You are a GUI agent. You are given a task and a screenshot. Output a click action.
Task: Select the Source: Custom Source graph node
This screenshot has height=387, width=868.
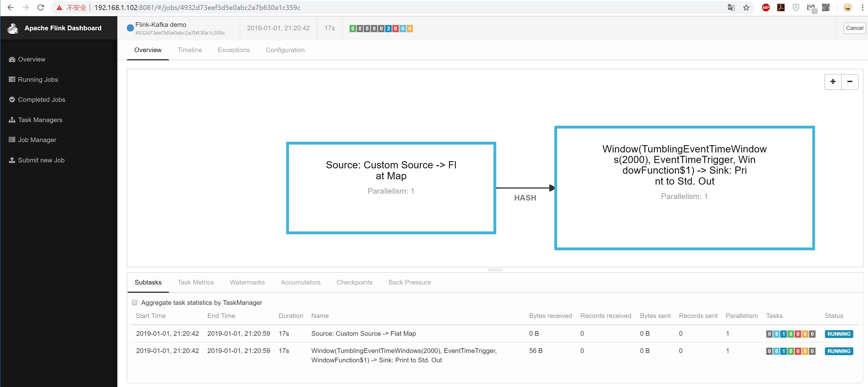coord(391,188)
